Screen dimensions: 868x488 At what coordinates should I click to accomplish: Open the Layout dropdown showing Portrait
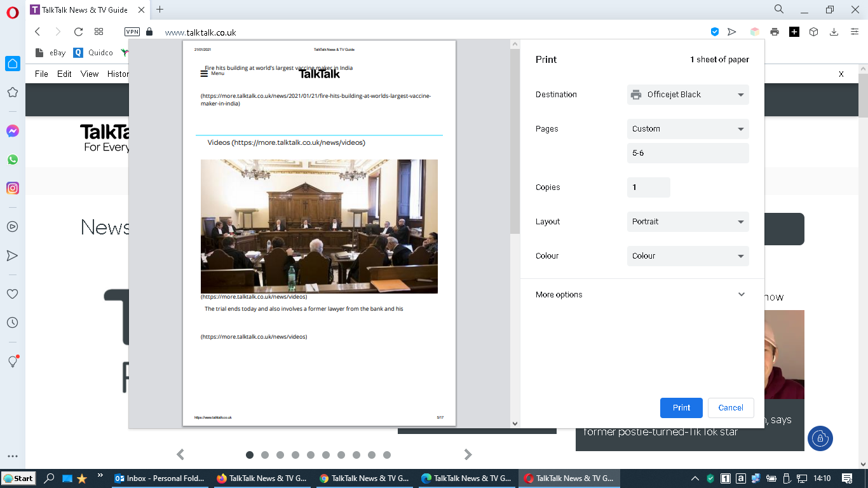[x=688, y=222]
